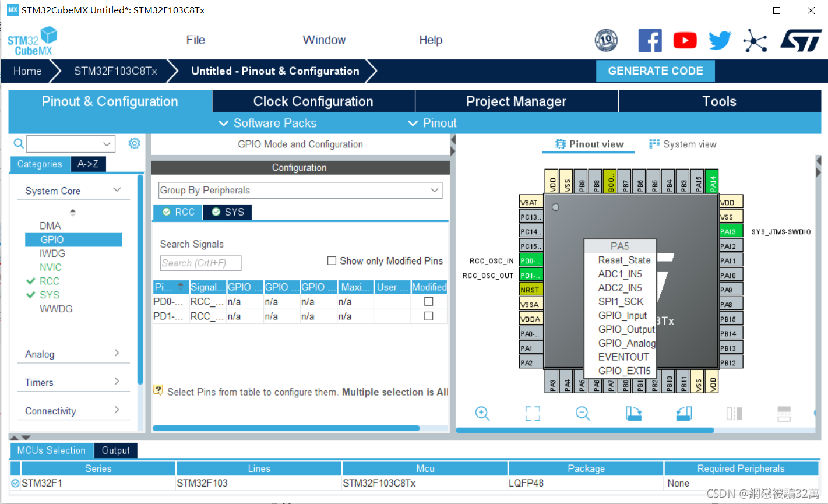Click the split vertical view icon

coord(734,414)
